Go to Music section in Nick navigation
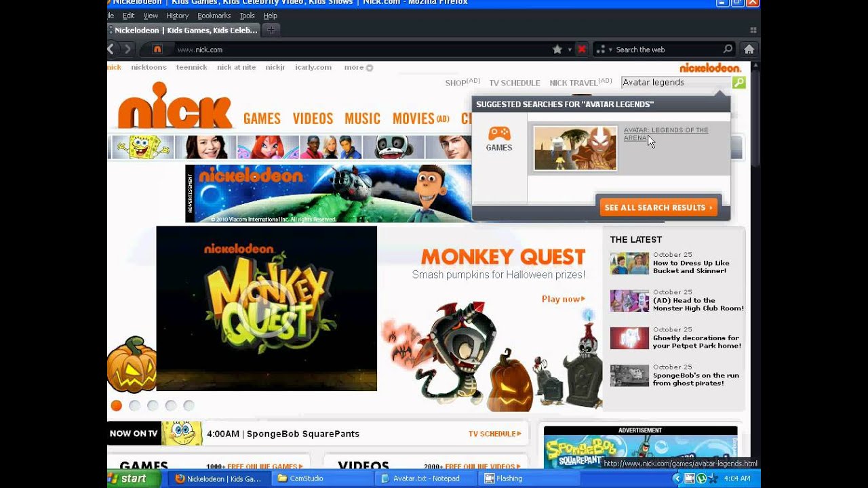The image size is (868, 488). (362, 119)
